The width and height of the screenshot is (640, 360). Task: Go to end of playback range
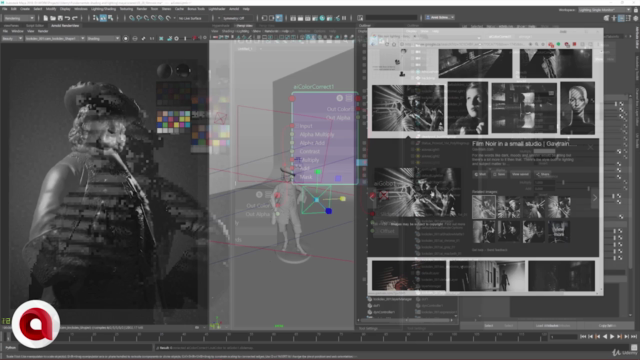tap(633, 337)
